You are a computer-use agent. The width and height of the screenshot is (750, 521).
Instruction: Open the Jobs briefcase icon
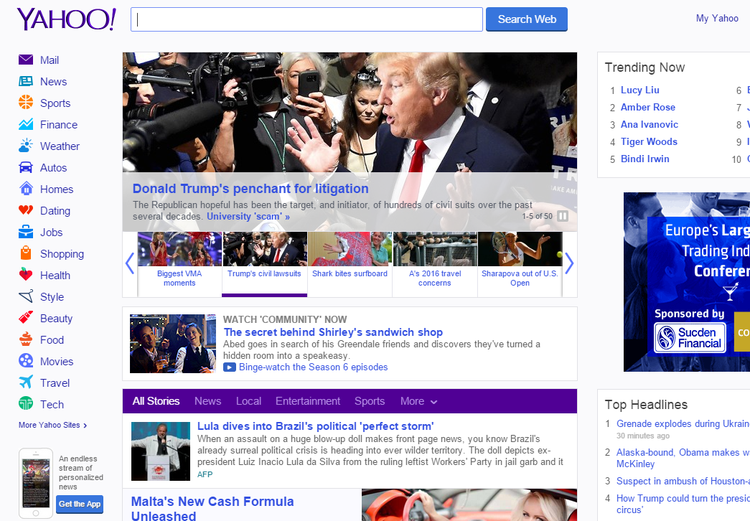[x=26, y=232]
